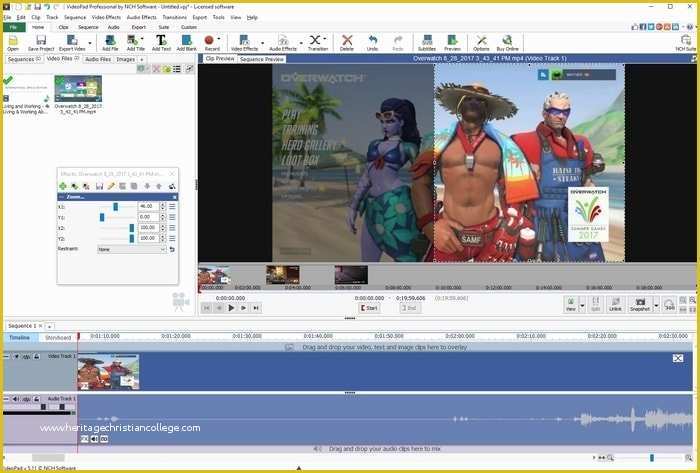
Task: Click the Buy Online toolbar icon
Action: click(x=508, y=43)
